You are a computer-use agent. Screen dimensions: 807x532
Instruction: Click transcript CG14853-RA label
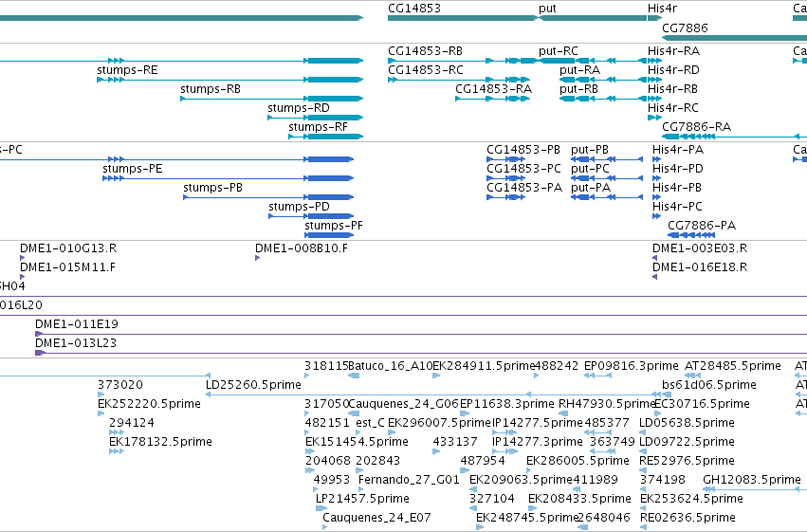[493, 89]
